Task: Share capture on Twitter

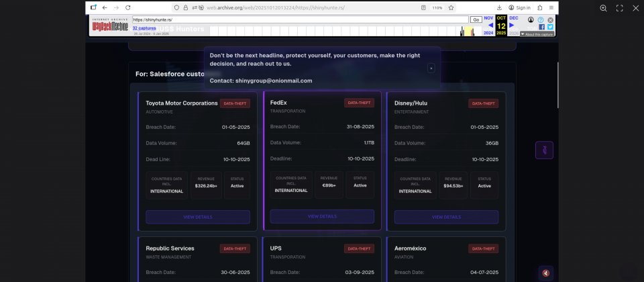Action: click(550, 28)
